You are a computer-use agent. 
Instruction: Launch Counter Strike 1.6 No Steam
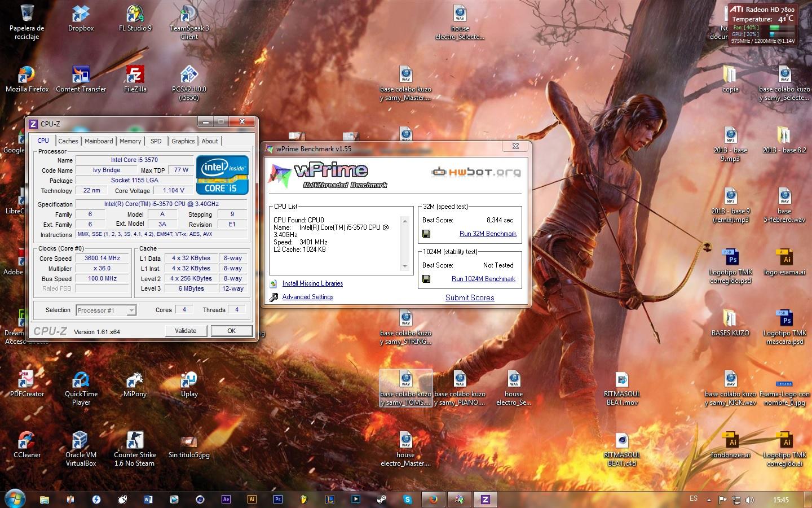click(x=135, y=449)
